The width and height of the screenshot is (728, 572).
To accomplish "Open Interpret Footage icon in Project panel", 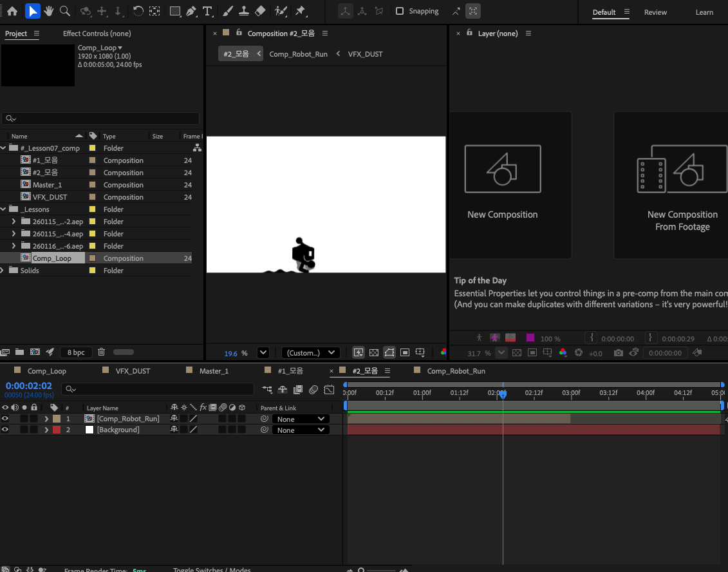I will tap(5, 352).
